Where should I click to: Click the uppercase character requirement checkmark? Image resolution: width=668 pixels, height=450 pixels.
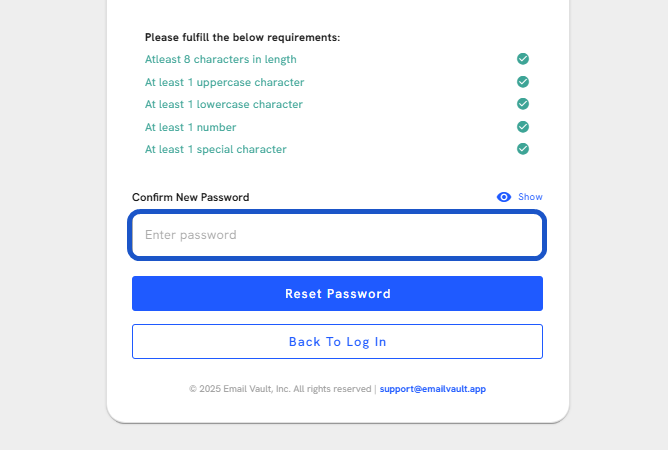pyautogui.click(x=523, y=82)
